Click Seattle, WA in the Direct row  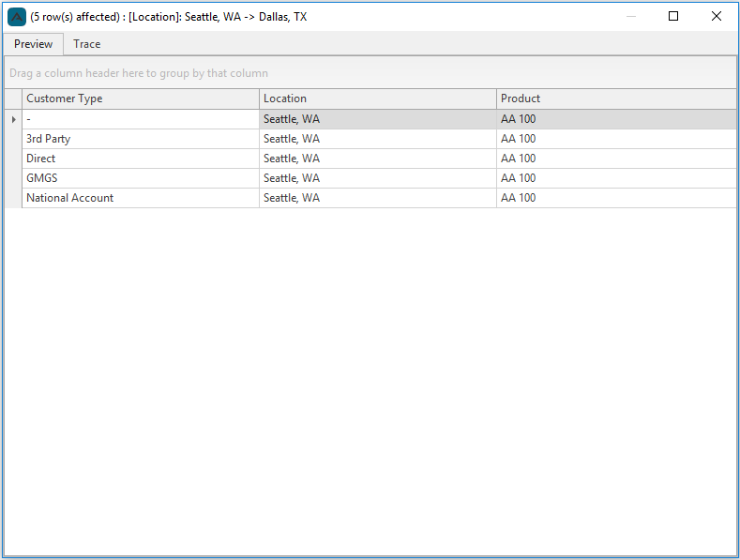tap(378, 159)
